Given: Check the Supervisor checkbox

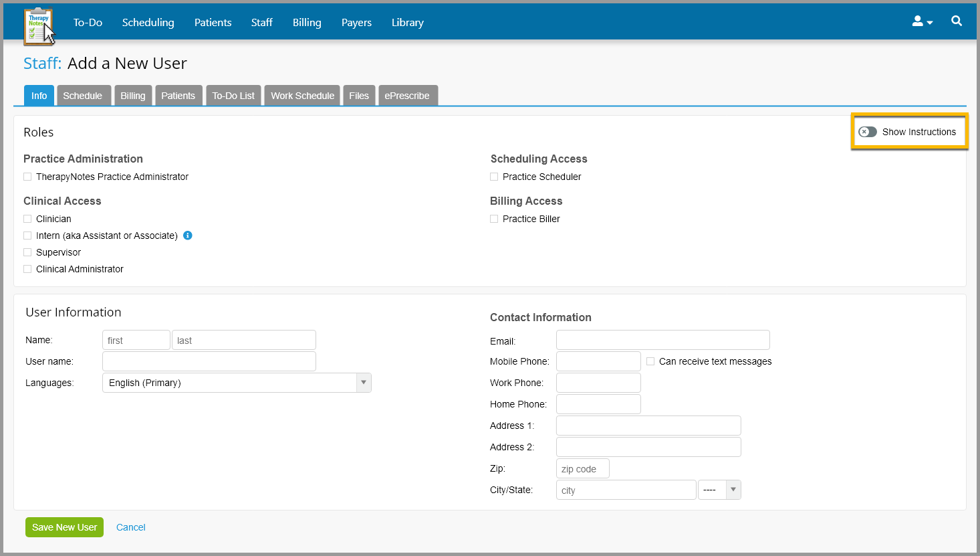Looking at the screenshot, I should coord(27,252).
